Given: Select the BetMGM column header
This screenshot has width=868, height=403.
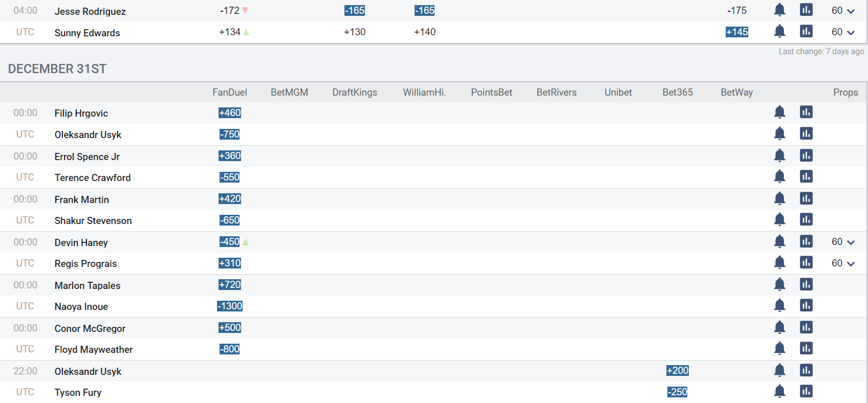Looking at the screenshot, I should pos(289,93).
